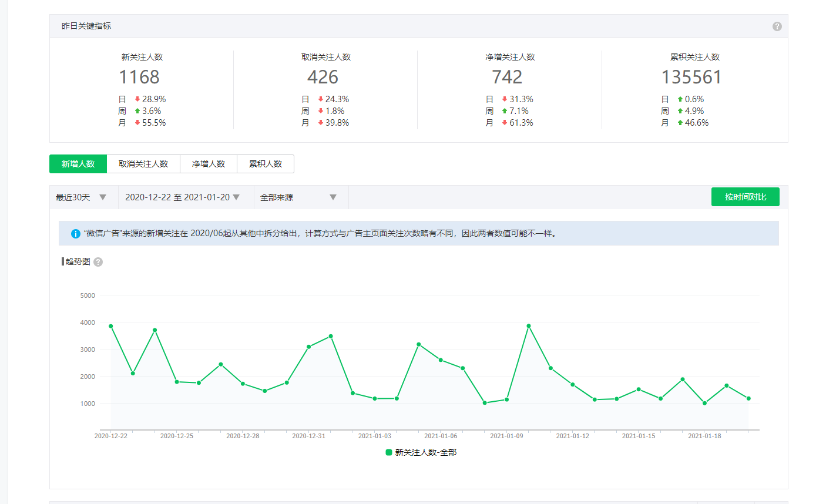Screen dimensions: 826x504
Task: Click the 61.3% monthly change under 净增关注人数
Action: click(x=522, y=123)
